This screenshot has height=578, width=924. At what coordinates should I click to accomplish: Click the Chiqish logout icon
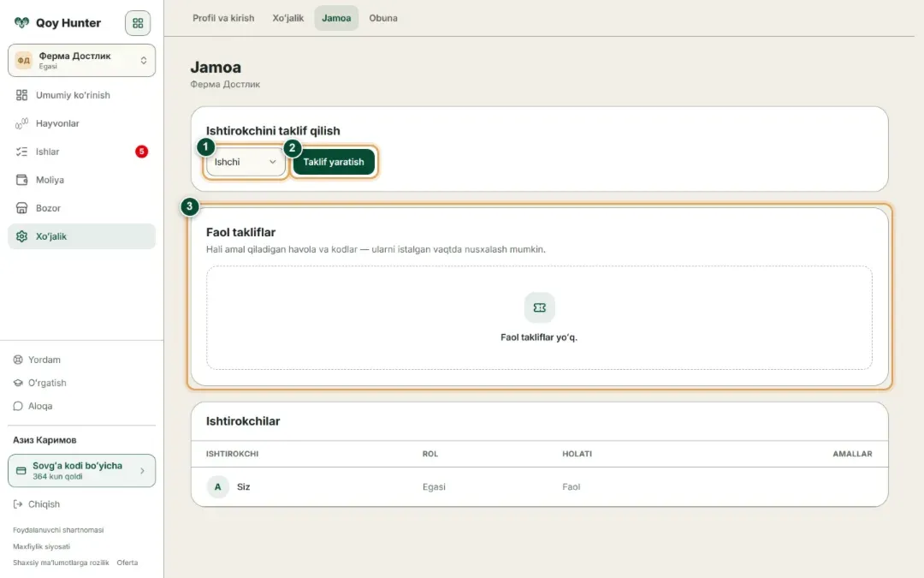(x=18, y=504)
